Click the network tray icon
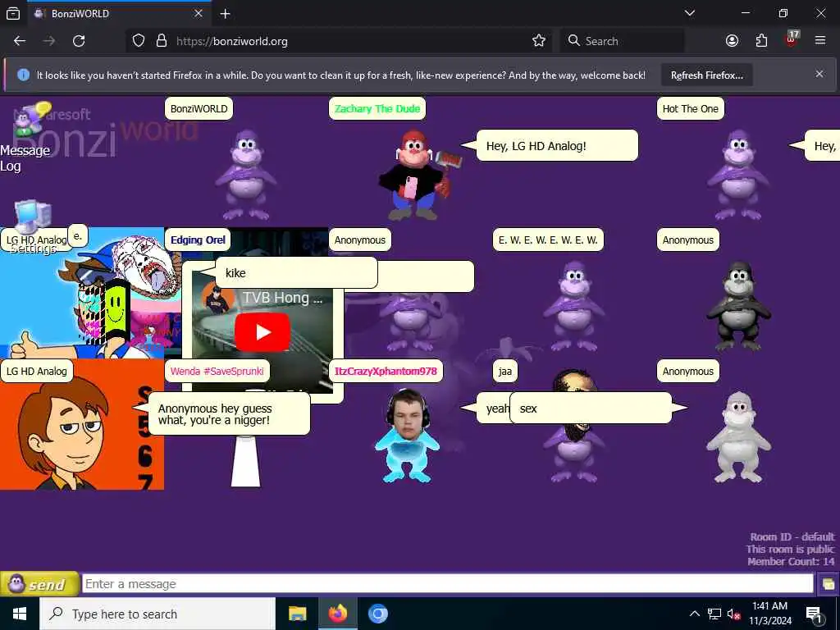 [x=714, y=614]
